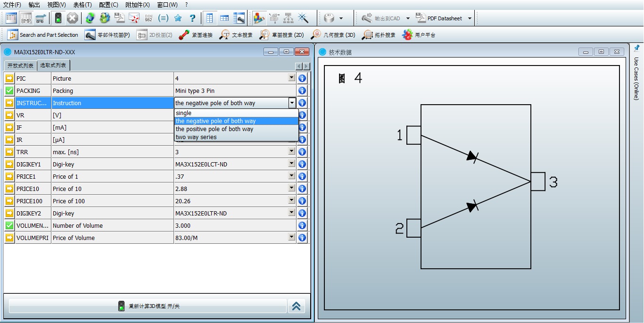This screenshot has width=644, height=323.
Task: Click the double-chevron collapse button
Action: tap(297, 306)
